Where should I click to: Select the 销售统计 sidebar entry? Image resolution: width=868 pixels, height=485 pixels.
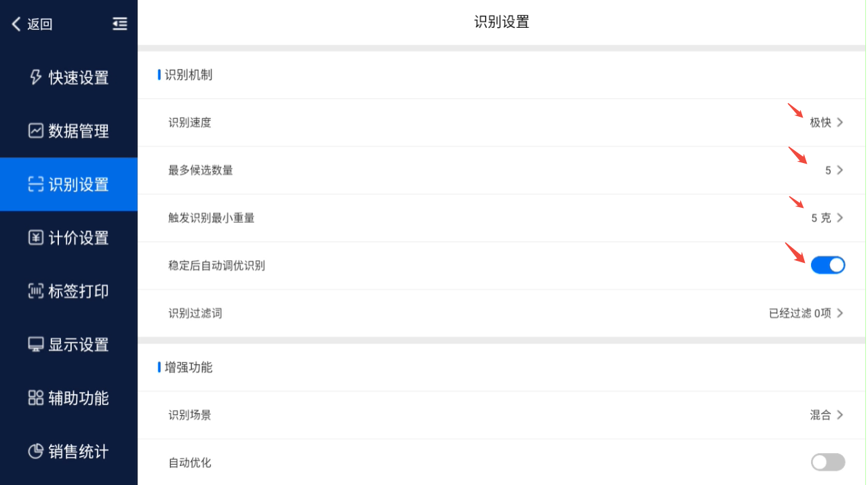click(78, 451)
